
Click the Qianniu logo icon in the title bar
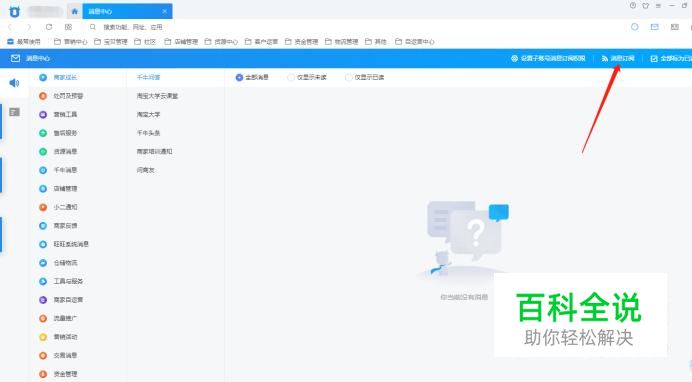point(15,11)
